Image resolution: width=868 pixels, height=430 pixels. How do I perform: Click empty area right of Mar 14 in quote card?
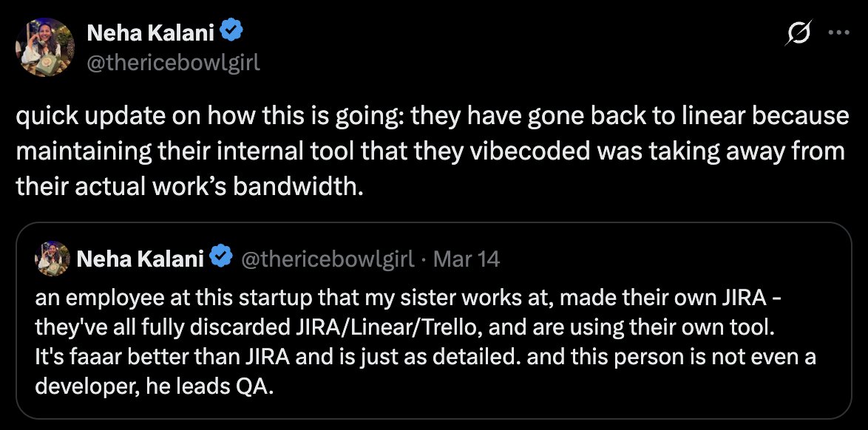(x=670, y=259)
